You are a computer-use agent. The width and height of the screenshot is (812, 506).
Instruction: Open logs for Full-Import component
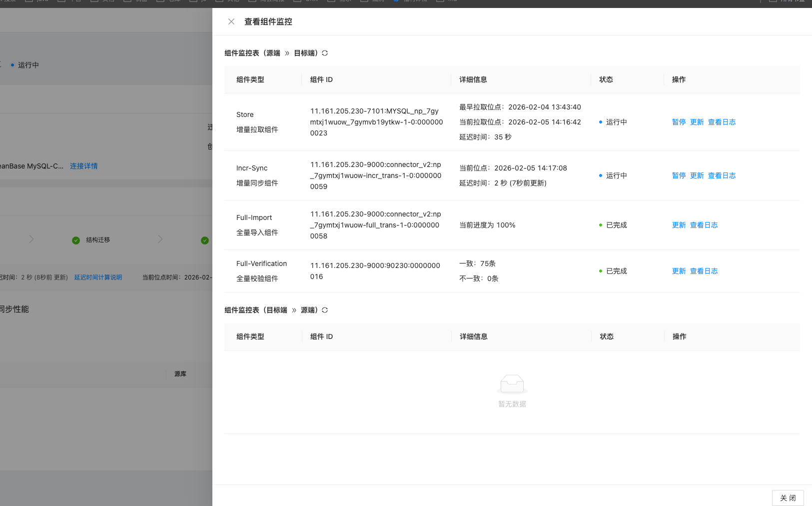point(704,225)
